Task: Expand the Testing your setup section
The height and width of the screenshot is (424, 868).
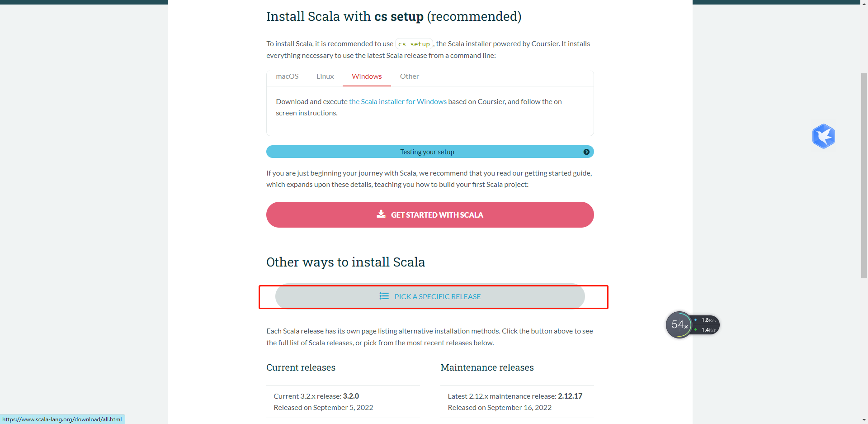Action: (x=427, y=152)
